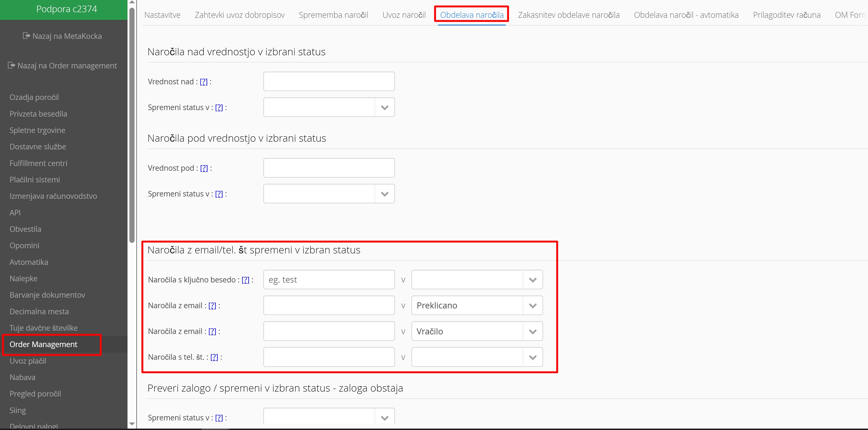The width and height of the screenshot is (868, 430).
Task: Open help [?] for Vrednost nad
Action: [x=204, y=82]
